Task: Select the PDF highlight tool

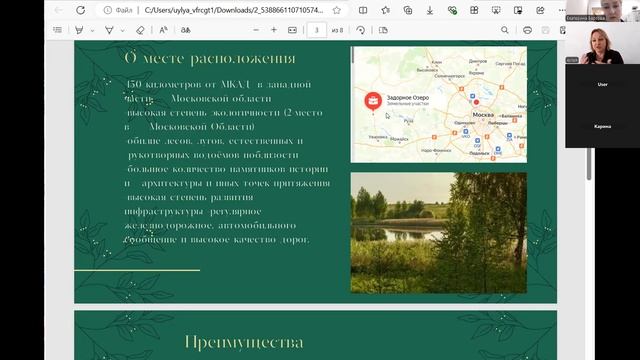Action: tap(109, 30)
